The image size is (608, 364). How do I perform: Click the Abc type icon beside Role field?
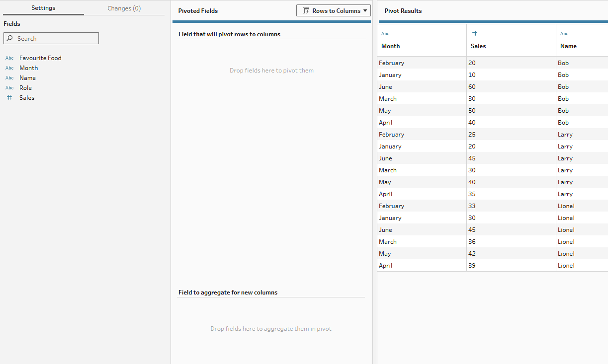(x=9, y=88)
